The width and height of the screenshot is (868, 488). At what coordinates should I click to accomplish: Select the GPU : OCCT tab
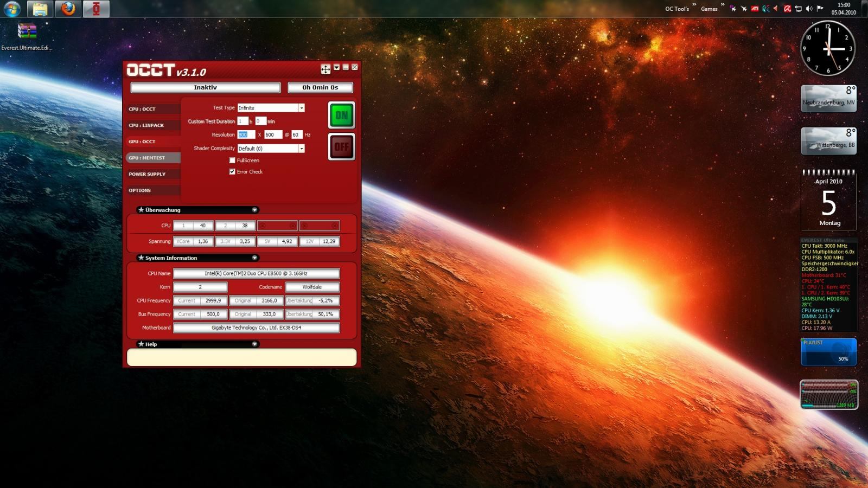pos(153,142)
